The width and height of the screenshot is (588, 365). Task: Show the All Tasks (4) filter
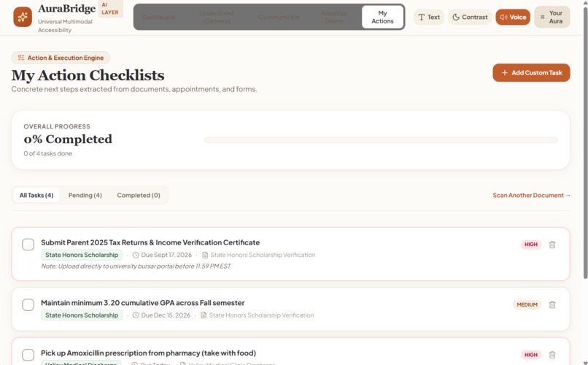pos(36,196)
